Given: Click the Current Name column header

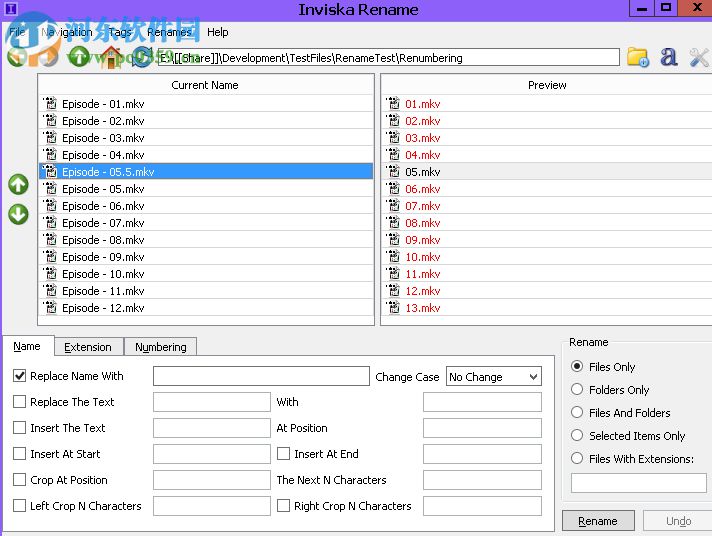Looking at the screenshot, I should [x=205, y=85].
